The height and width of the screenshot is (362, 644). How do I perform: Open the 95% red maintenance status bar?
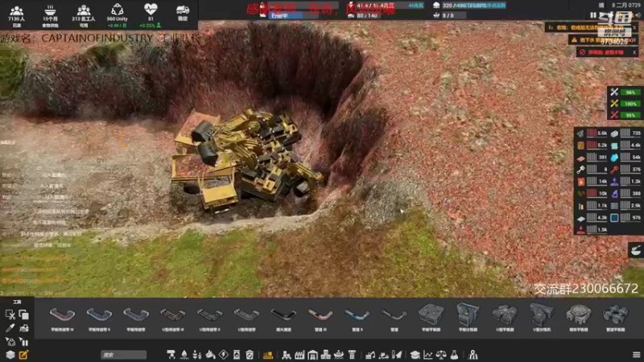625,115
